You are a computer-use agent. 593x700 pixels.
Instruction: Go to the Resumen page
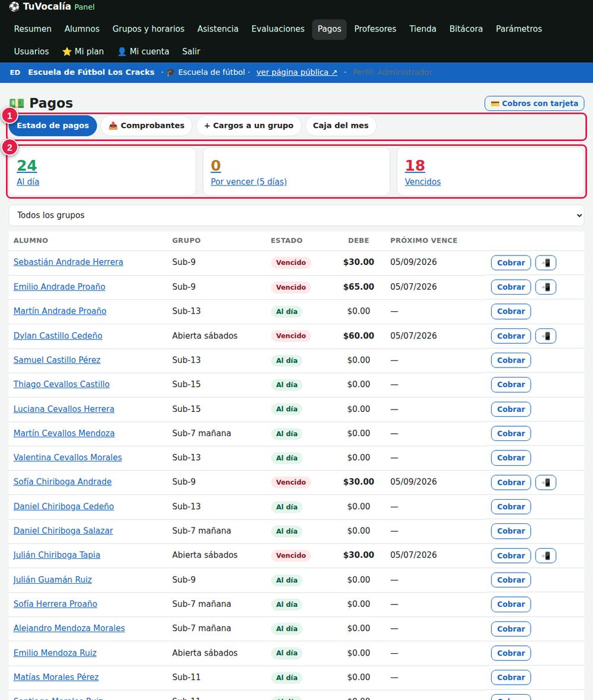(33, 29)
